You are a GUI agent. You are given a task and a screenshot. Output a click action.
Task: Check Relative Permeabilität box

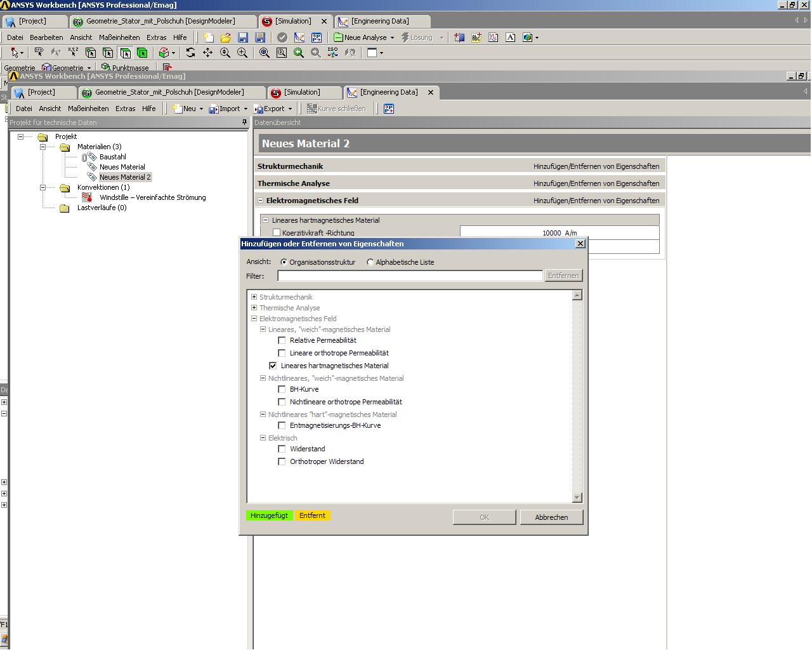point(282,340)
